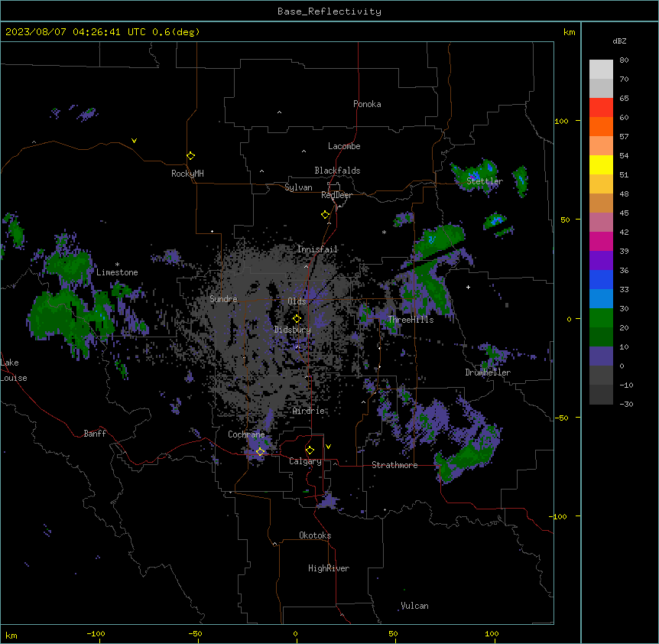This screenshot has width=659, height=644.
Task: Click the Lacombe city label
Action: pyautogui.click(x=344, y=146)
